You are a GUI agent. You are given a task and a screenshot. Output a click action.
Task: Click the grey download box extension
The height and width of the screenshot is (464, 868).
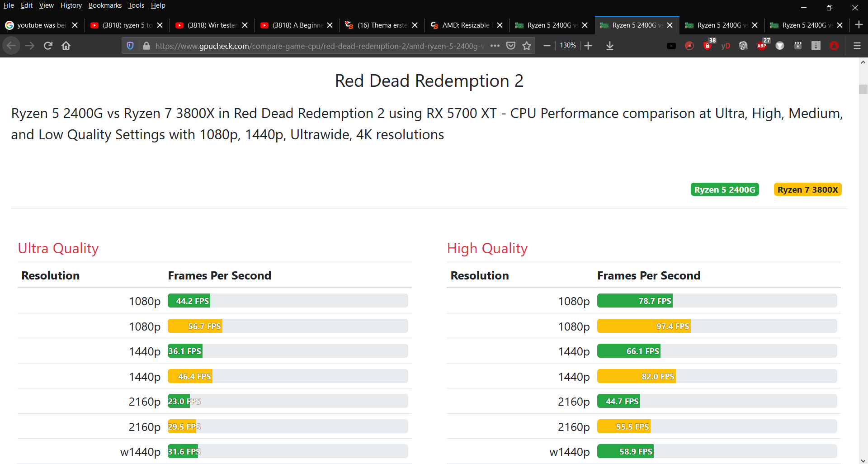[x=816, y=46]
